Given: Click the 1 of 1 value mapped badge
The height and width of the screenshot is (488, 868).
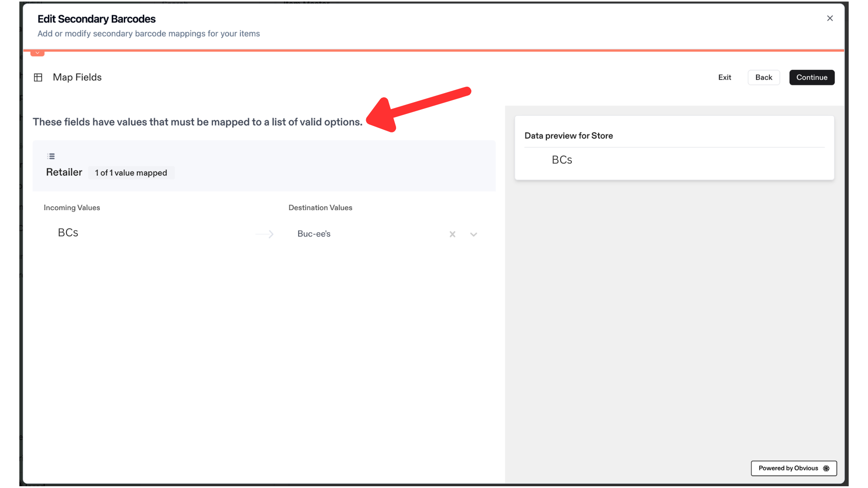Looking at the screenshot, I should (x=131, y=173).
